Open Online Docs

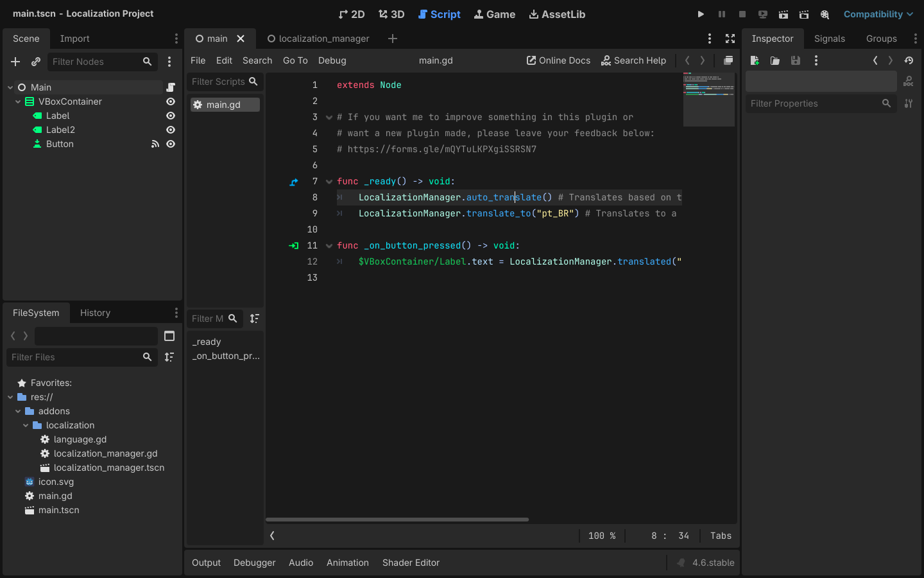[x=558, y=60]
